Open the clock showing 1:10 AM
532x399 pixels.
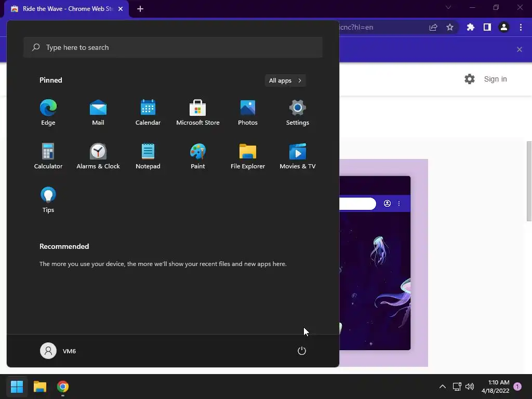click(495, 387)
